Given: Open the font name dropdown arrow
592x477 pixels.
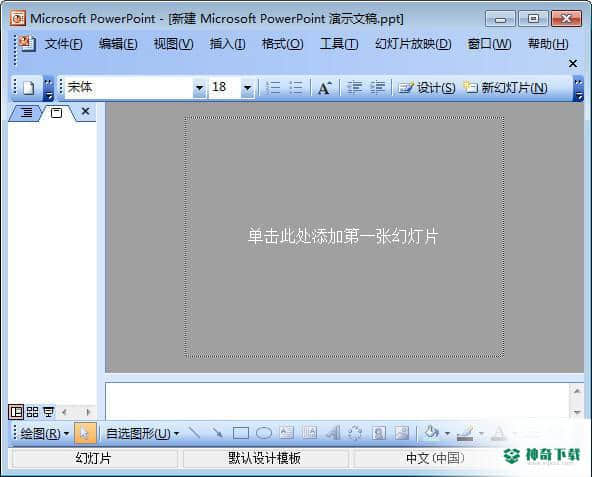Looking at the screenshot, I should pyautogui.click(x=199, y=88).
